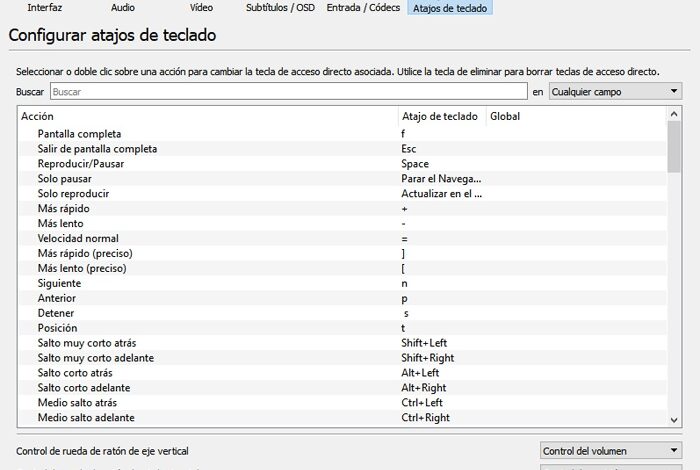
Task: Expand the Control del volumen dropdown
Action: coord(610,451)
